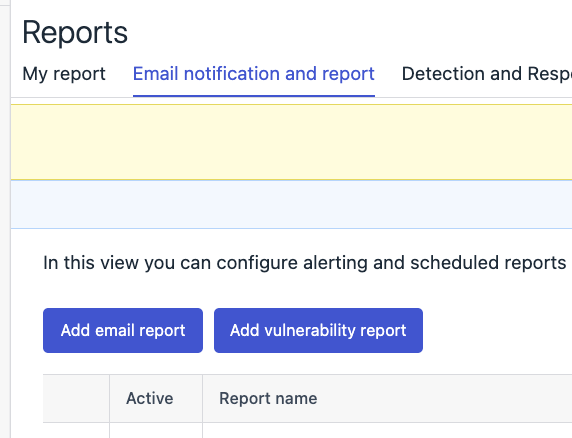The width and height of the screenshot is (572, 438).
Task: Click the Add vulnerability report button
Action: coord(318,330)
